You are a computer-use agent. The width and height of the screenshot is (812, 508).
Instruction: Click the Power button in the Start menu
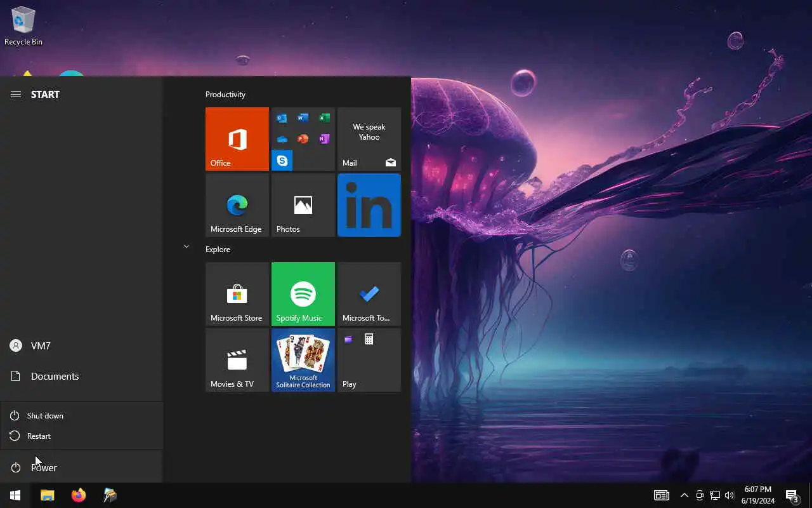pyautogui.click(x=81, y=467)
